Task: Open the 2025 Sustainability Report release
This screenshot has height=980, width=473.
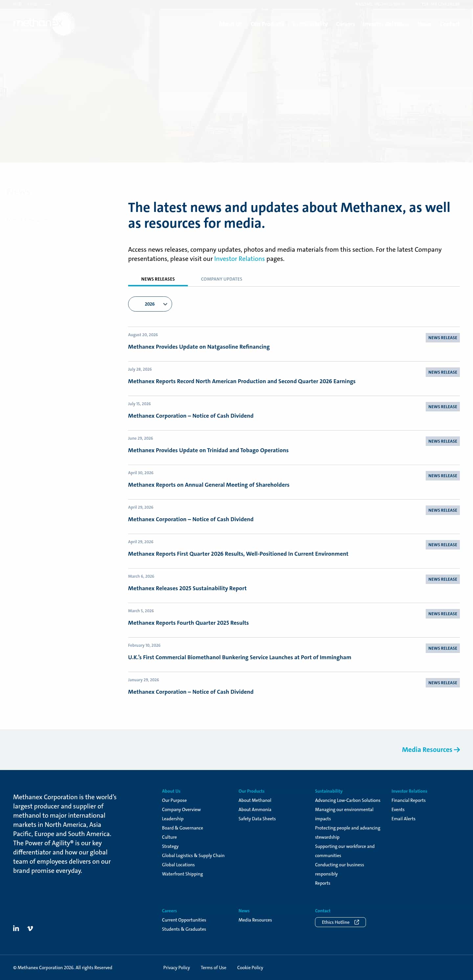Action: (x=187, y=588)
